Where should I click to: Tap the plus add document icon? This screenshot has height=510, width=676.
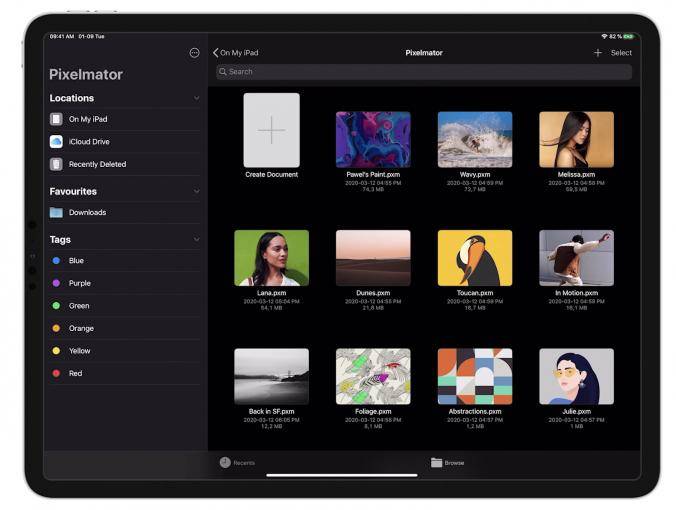[598, 53]
